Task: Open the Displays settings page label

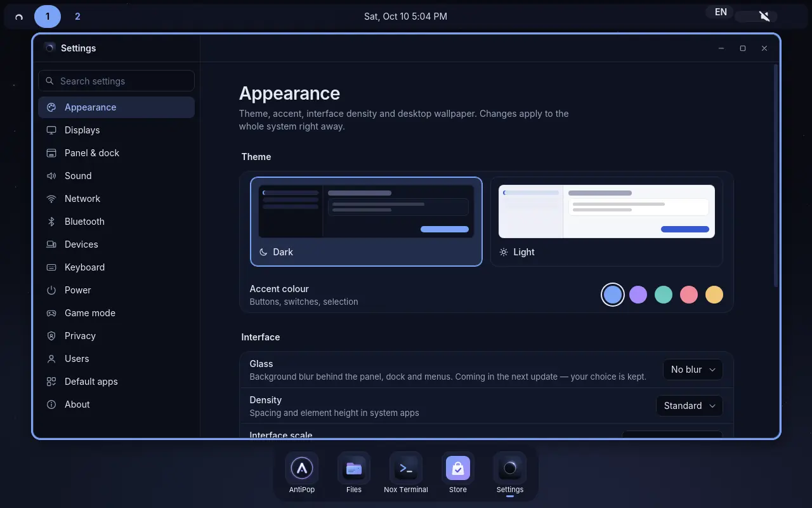Action: (82, 130)
